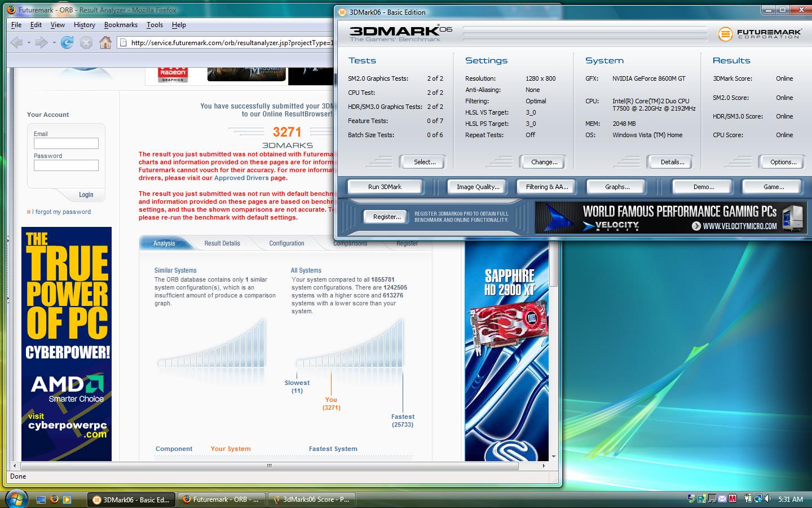Screen dimensions: 812x508
Task: Click the Game... button in 3DMark06
Action: click(773, 187)
